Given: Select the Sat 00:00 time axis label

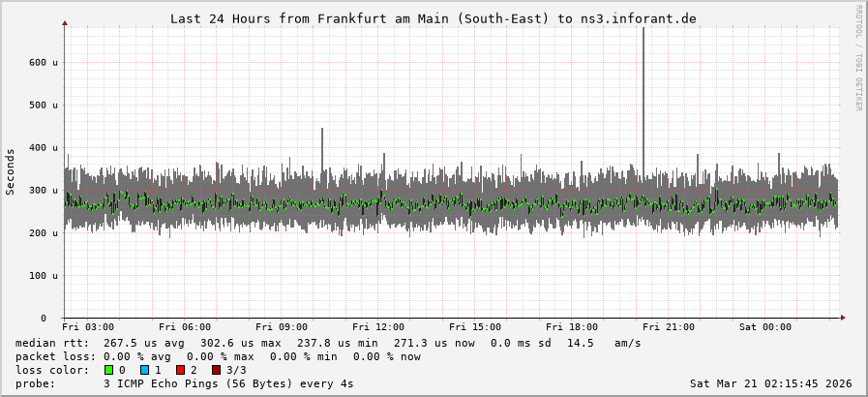Looking at the screenshot, I should click(x=765, y=327).
